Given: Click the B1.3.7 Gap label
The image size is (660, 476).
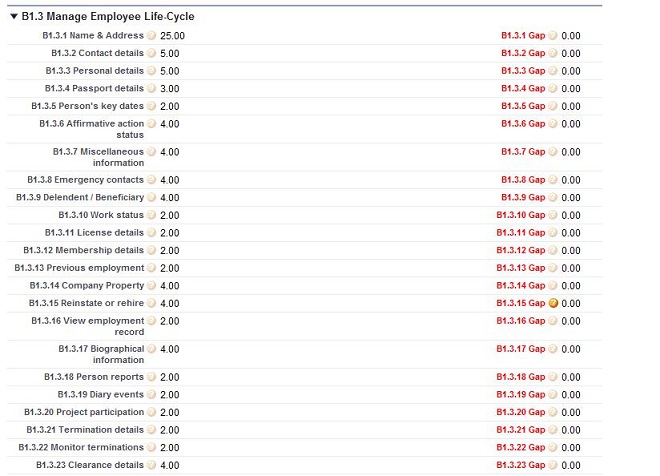Looking at the screenshot, I should coord(523,152).
